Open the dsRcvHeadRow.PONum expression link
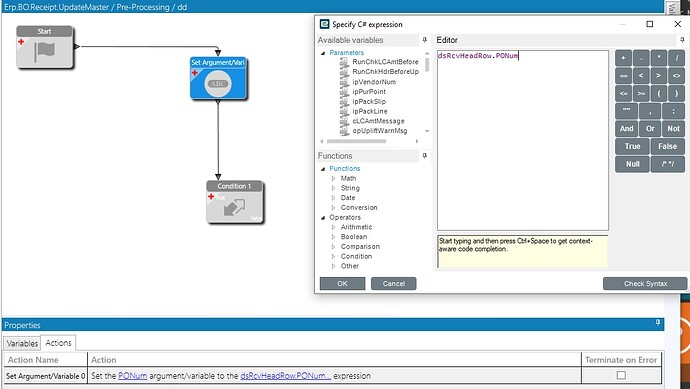The image size is (690, 389). [286, 376]
